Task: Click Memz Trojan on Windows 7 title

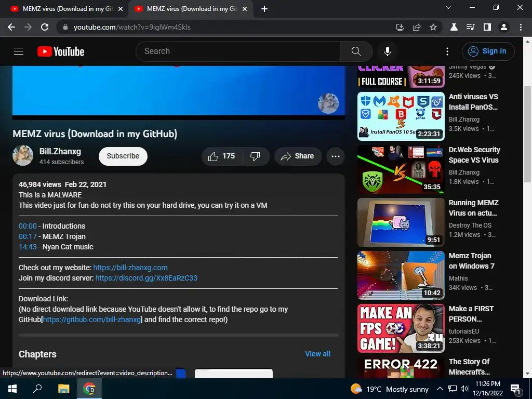Action: [x=472, y=261]
